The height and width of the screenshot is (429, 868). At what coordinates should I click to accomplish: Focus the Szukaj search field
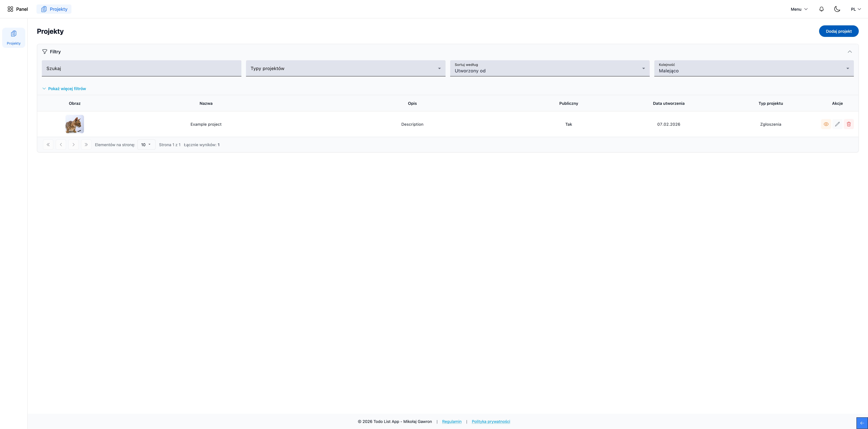pos(142,68)
